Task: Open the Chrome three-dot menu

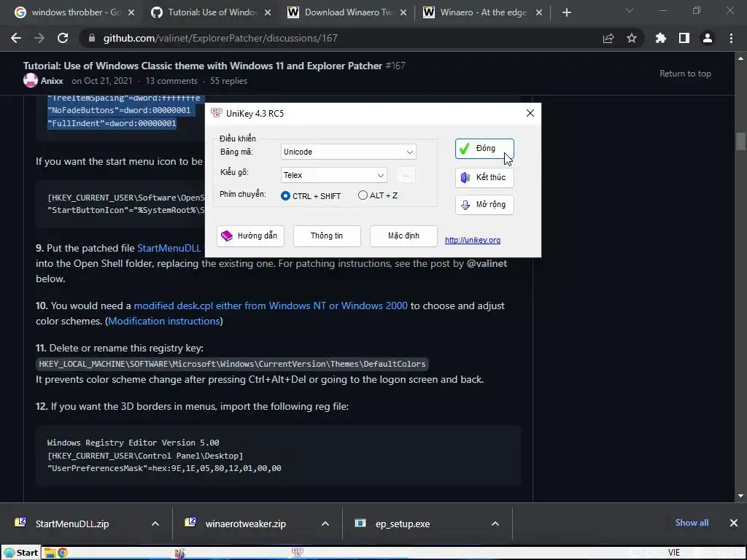Action: coord(731,38)
